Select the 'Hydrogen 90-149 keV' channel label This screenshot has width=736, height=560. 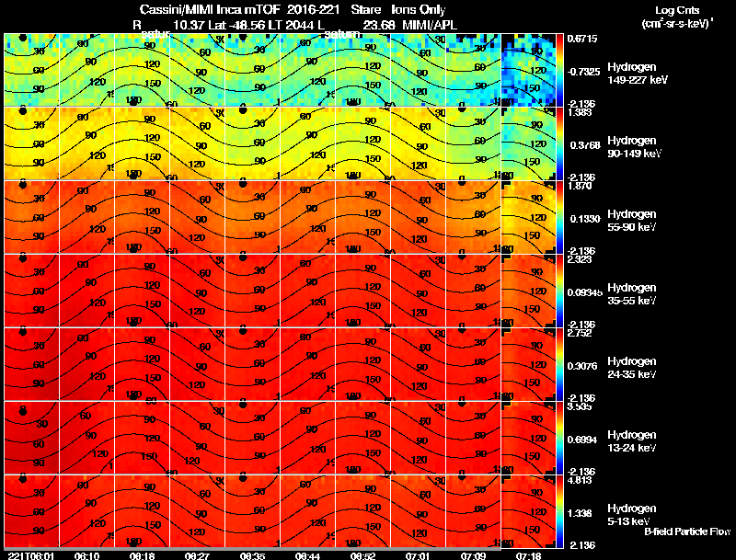point(634,147)
